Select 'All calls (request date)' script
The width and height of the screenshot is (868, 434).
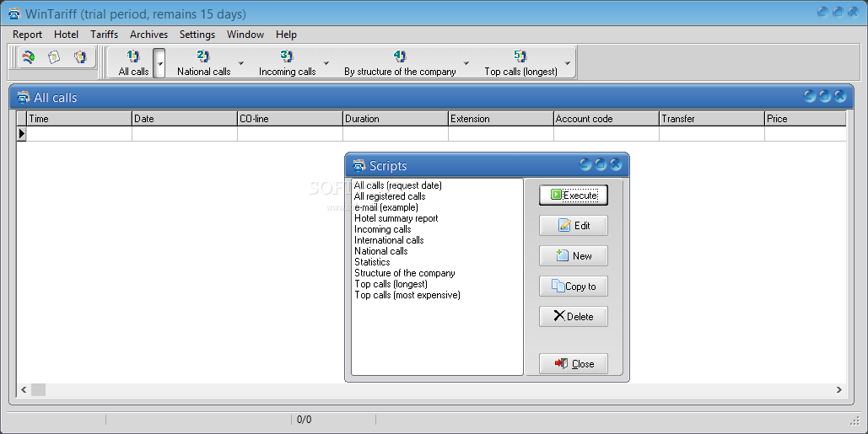398,185
